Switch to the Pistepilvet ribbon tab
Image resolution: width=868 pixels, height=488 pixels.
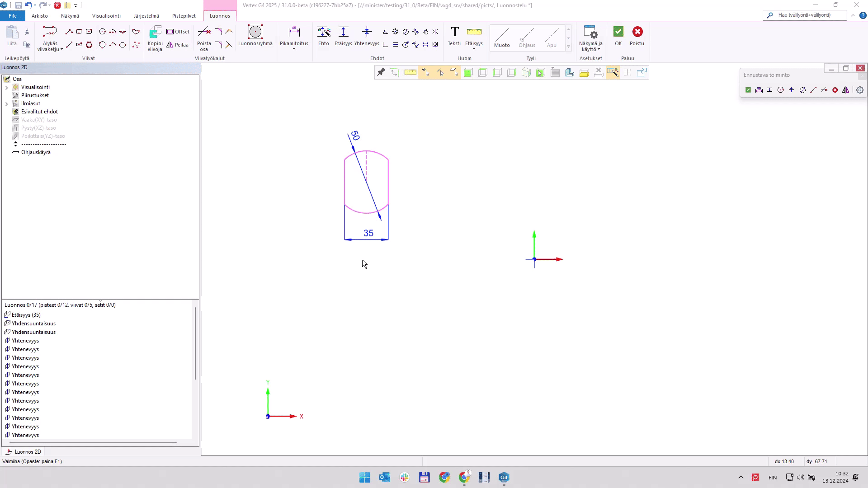[184, 16]
